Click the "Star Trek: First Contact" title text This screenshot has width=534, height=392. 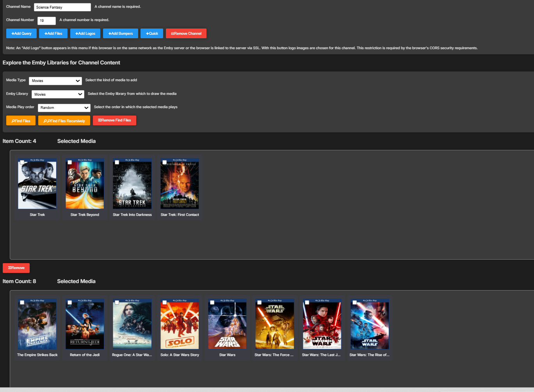[180, 215]
